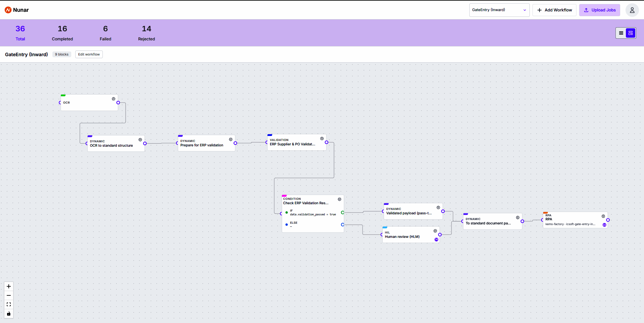This screenshot has height=323, width=644.
Task: Zoom out the workflow canvas
Action: (x=9, y=295)
